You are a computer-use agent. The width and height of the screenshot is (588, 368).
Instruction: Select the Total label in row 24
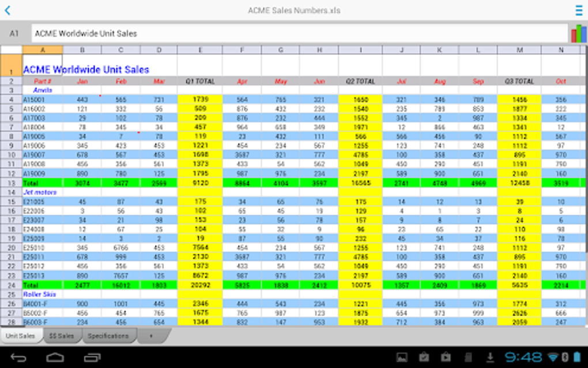coord(43,285)
